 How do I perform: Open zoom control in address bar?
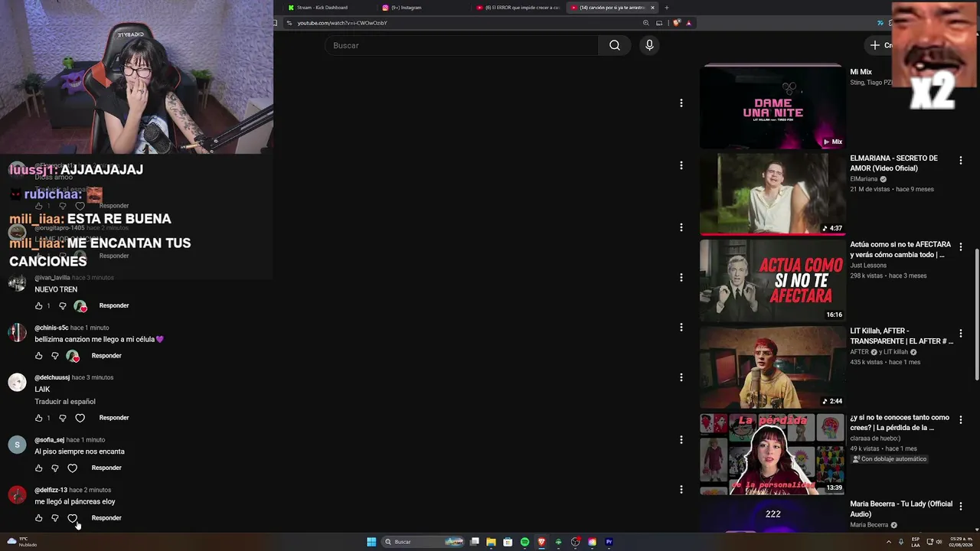click(x=646, y=23)
